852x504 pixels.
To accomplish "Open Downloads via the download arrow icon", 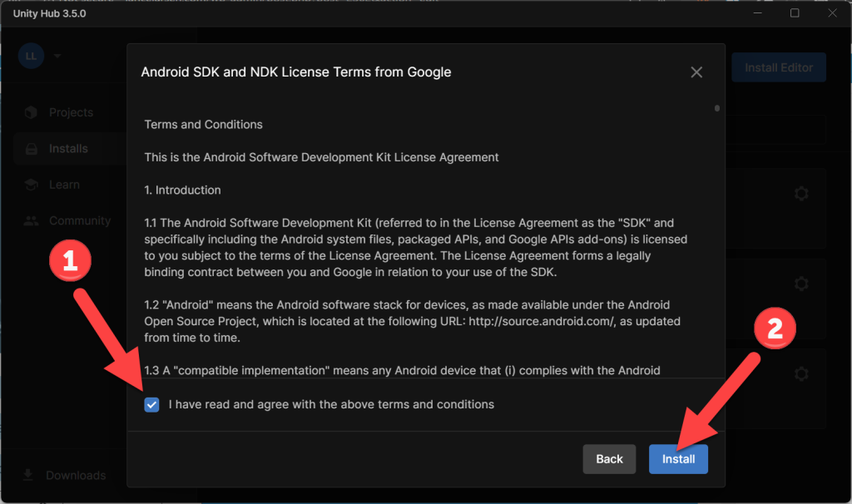I will (27, 475).
